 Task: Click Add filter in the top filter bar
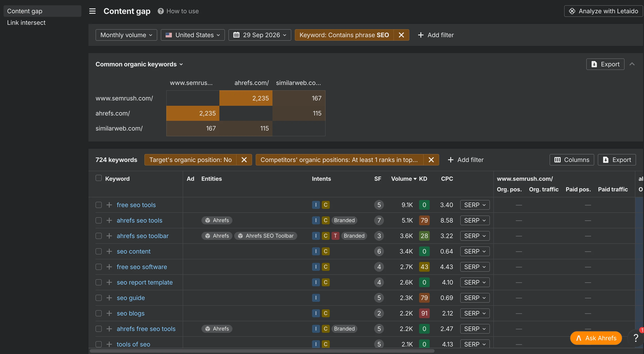[x=436, y=35]
